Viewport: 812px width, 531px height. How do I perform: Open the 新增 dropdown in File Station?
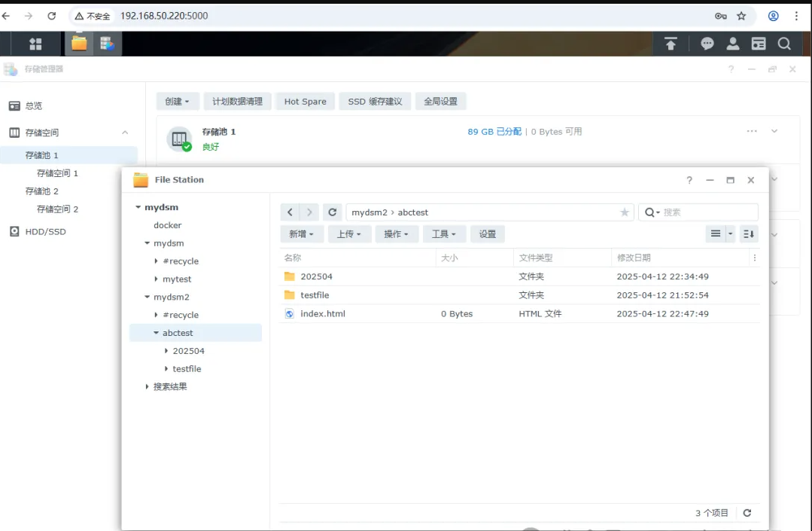(302, 234)
